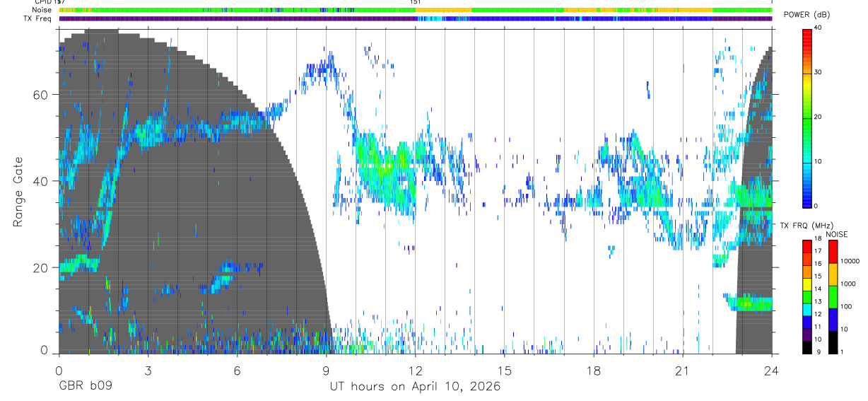Click the red swatch in NOISE legend
This screenshot has height=401, width=868.
(x=833, y=252)
